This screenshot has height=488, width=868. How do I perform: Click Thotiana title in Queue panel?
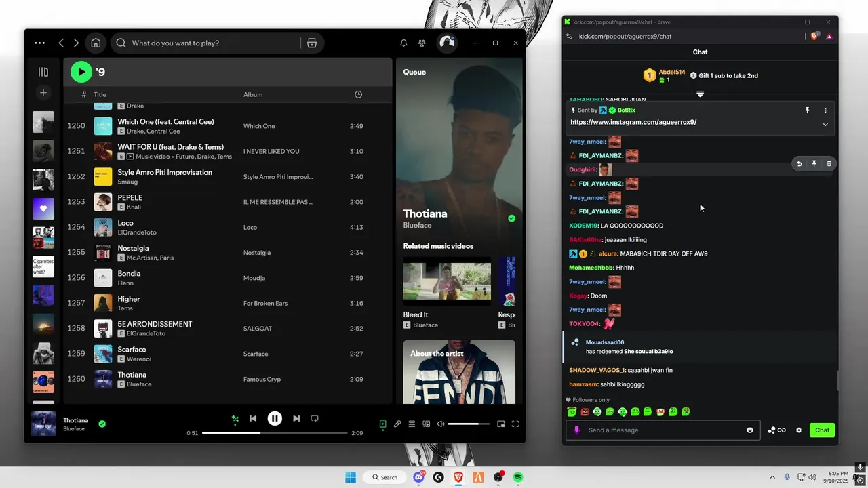[425, 213]
